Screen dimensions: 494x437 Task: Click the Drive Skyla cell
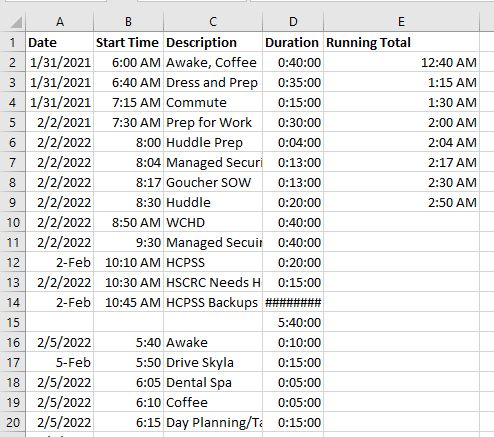(x=213, y=362)
